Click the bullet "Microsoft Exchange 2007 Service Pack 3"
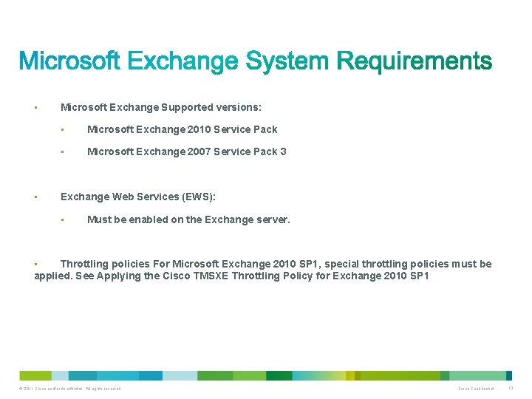 click(187, 151)
